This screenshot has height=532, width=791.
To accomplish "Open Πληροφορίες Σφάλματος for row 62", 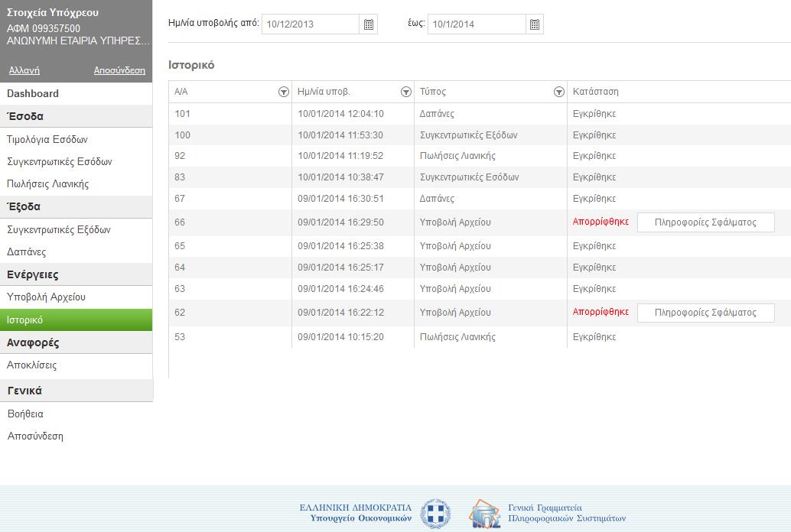I will point(706,313).
